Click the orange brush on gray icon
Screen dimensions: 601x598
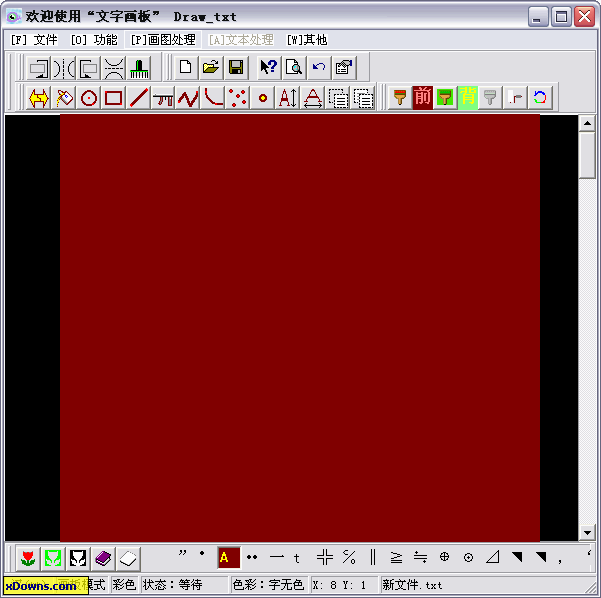(400, 97)
